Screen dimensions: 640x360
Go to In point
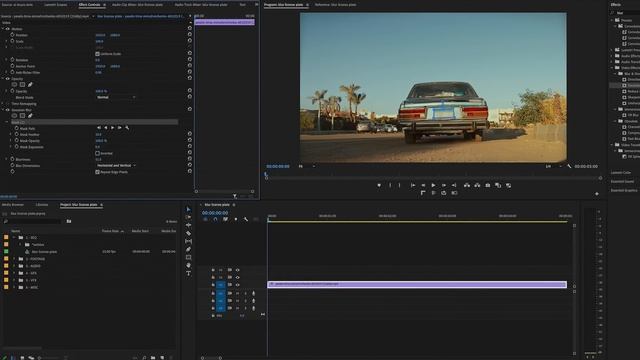pos(413,185)
